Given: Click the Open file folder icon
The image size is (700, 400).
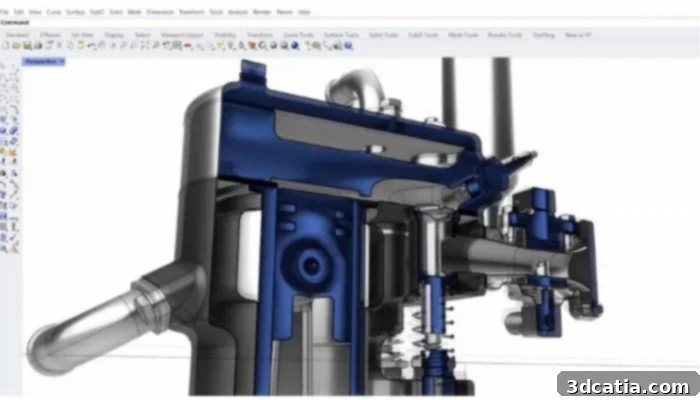Looking at the screenshot, I should click(16, 46).
